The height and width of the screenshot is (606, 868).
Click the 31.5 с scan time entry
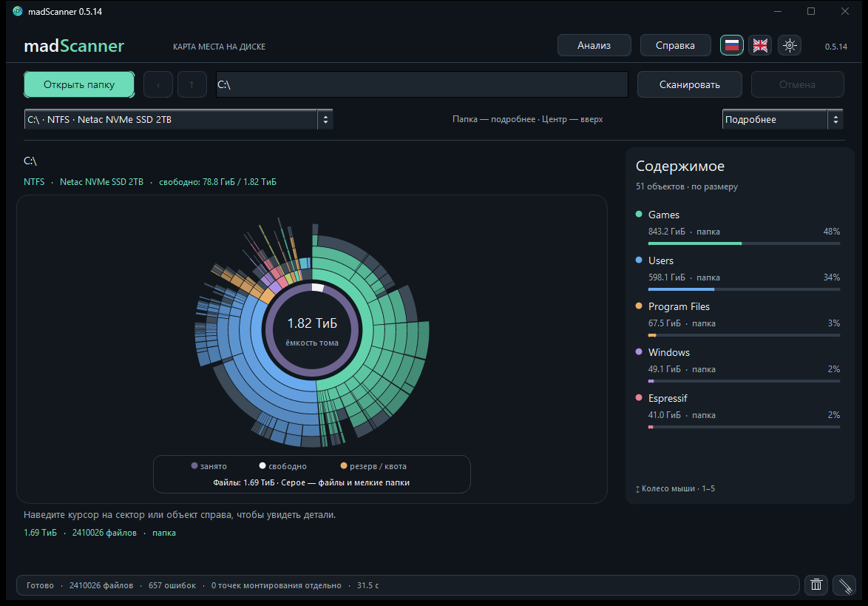pos(367,585)
